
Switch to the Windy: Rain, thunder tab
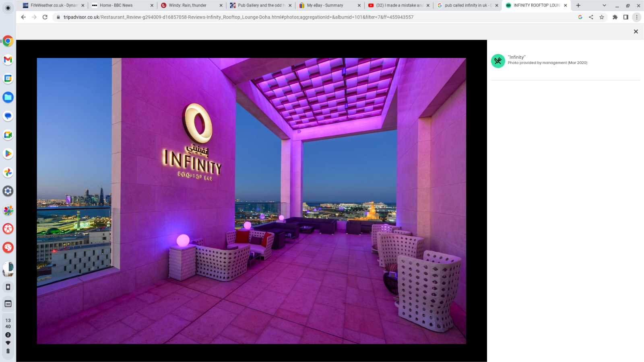coord(192,5)
